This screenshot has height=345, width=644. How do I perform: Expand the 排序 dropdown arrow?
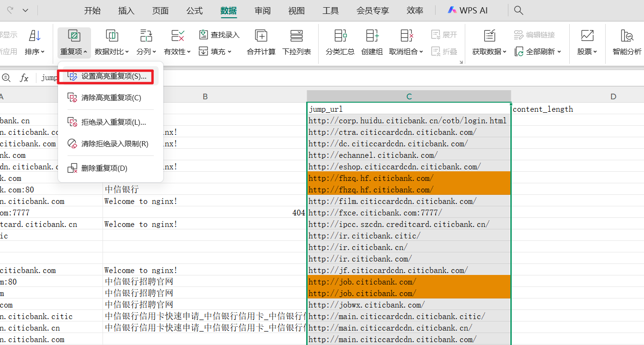[43, 52]
